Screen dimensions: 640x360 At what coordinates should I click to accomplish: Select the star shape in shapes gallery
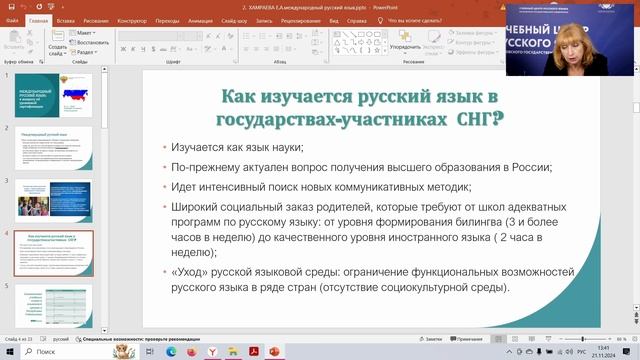(377, 50)
